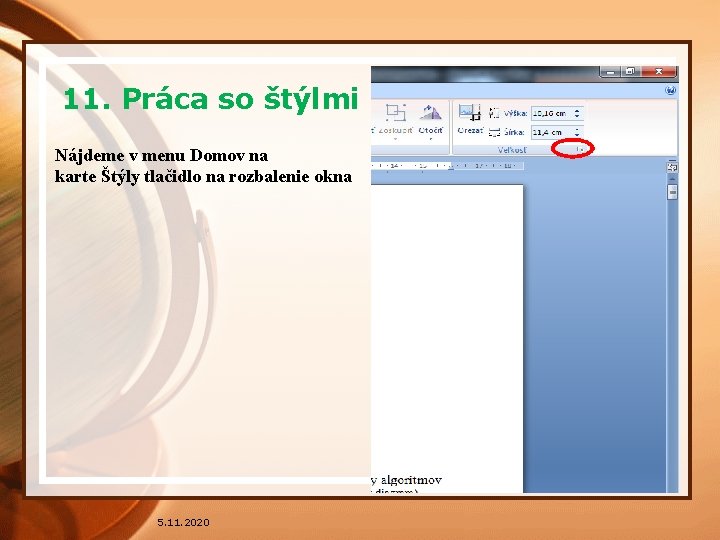Viewport: 720px width, 540px height.
Task: Click the vertical scrollbar thumb
Action: pyautogui.click(x=672, y=192)
